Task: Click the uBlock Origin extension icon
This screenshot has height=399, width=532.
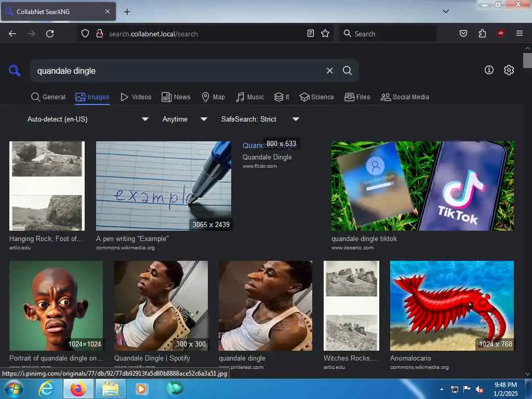Action: click(x=501, y=33)
